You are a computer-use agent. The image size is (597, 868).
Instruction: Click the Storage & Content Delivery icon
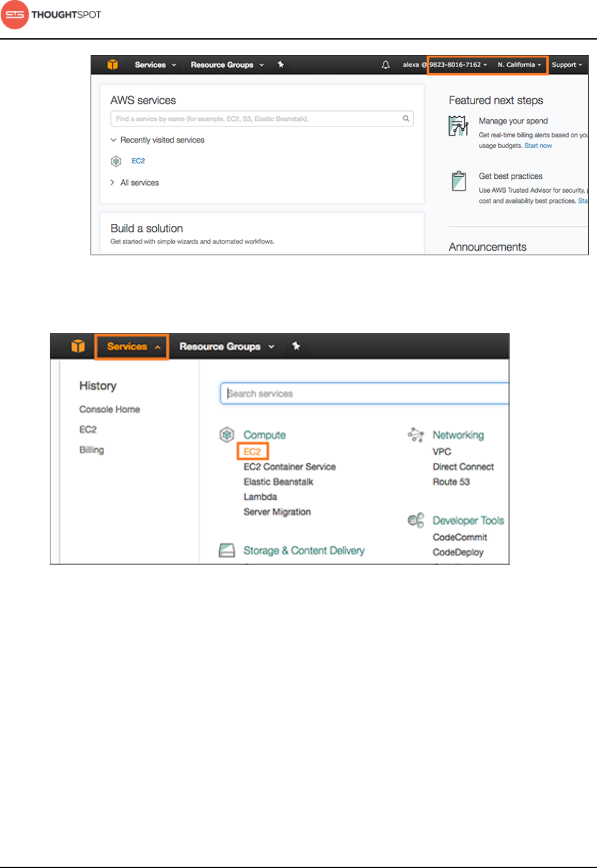[x=227, y=550]
